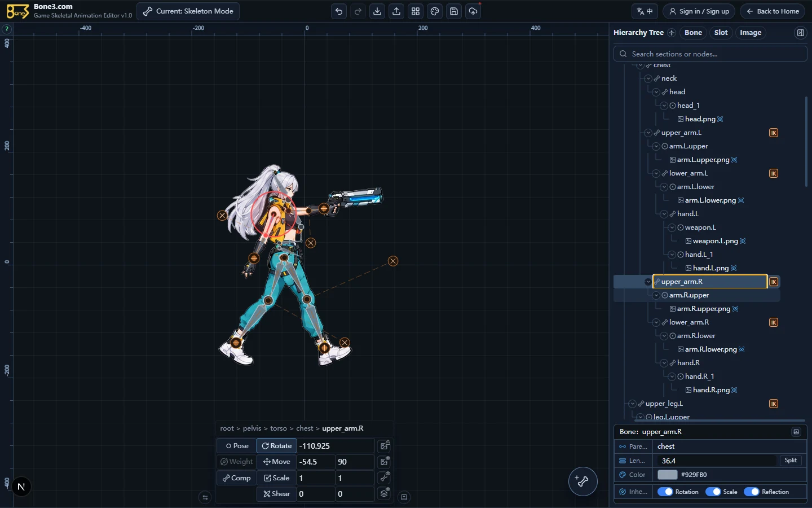Click the Split button for bone length
Viewport: 812px width, 508px height.
[791, 461]
